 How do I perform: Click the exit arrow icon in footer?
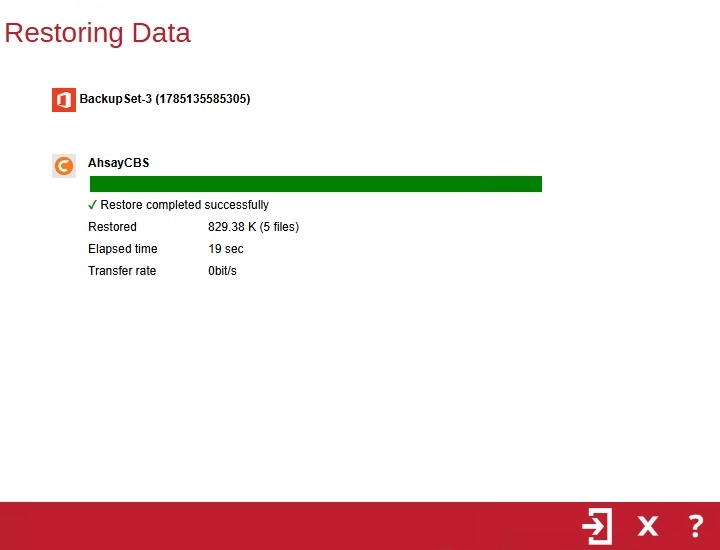tap(597, 526)
